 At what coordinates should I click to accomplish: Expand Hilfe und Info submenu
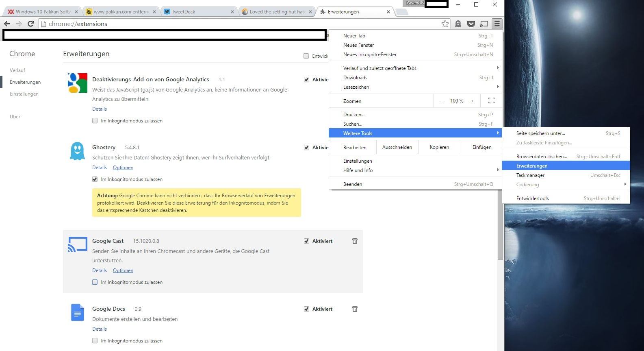415,170
